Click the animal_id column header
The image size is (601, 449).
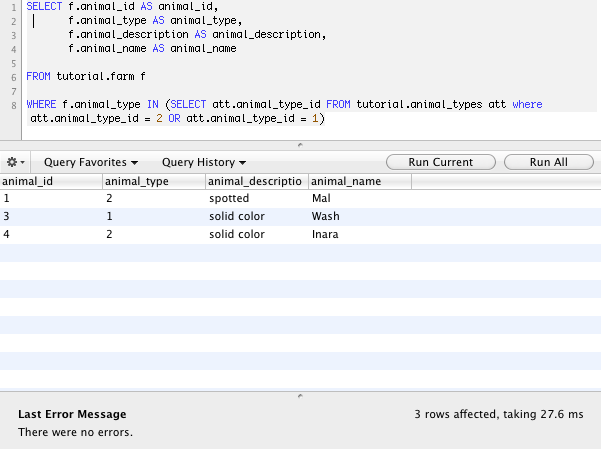pyautogui.click(x=51, y=181)
